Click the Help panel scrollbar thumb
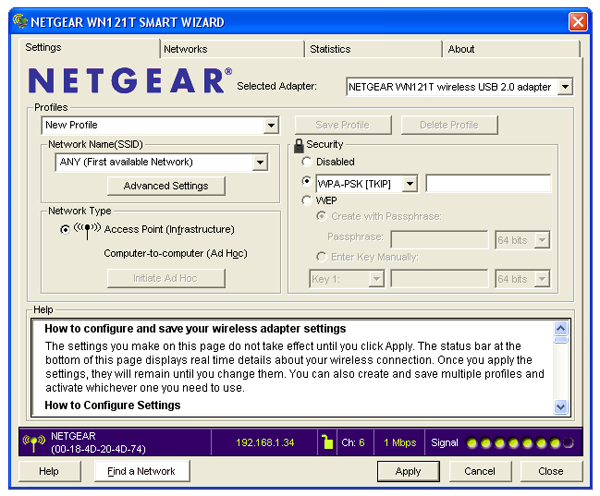Screen dimensions: 600x496 point(561,340)
